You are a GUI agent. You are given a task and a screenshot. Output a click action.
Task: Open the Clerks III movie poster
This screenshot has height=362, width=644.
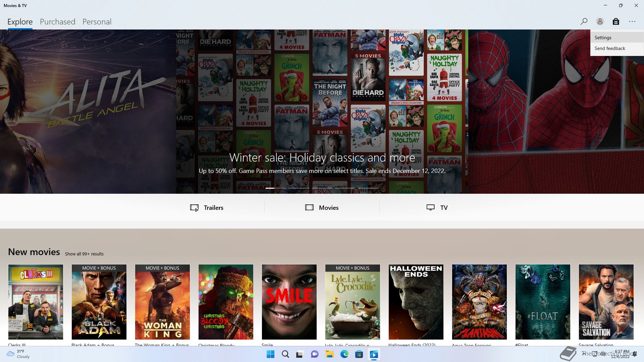36,302
